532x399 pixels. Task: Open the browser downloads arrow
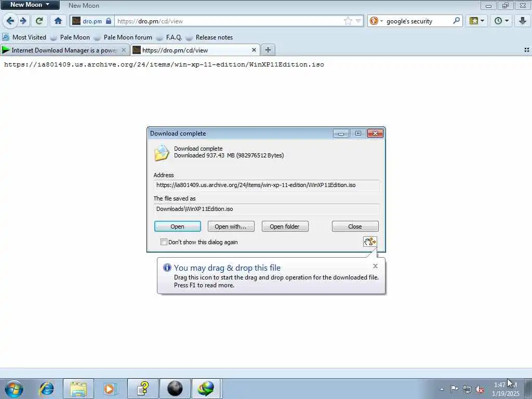523,21
